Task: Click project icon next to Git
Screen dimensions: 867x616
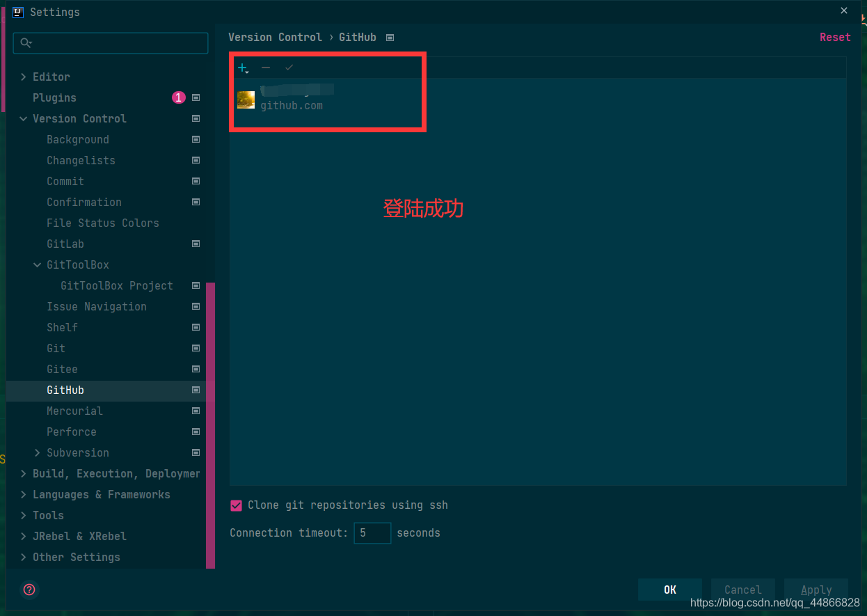Action: coord(196,349)
